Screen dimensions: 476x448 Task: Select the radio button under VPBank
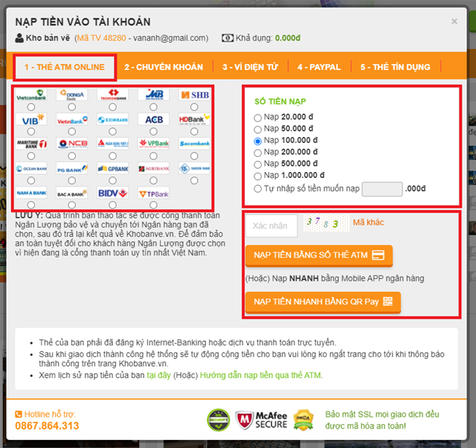[153, 156]
